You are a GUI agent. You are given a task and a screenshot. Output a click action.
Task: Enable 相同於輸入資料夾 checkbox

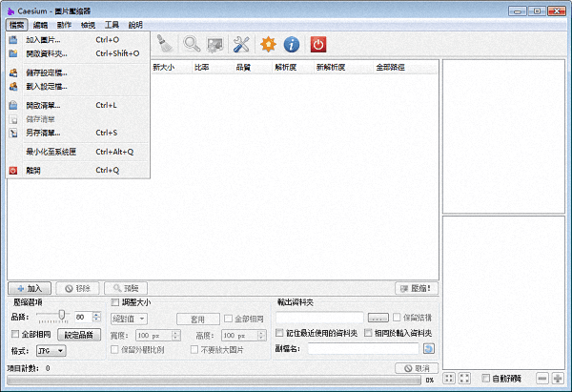click(368, 333)
